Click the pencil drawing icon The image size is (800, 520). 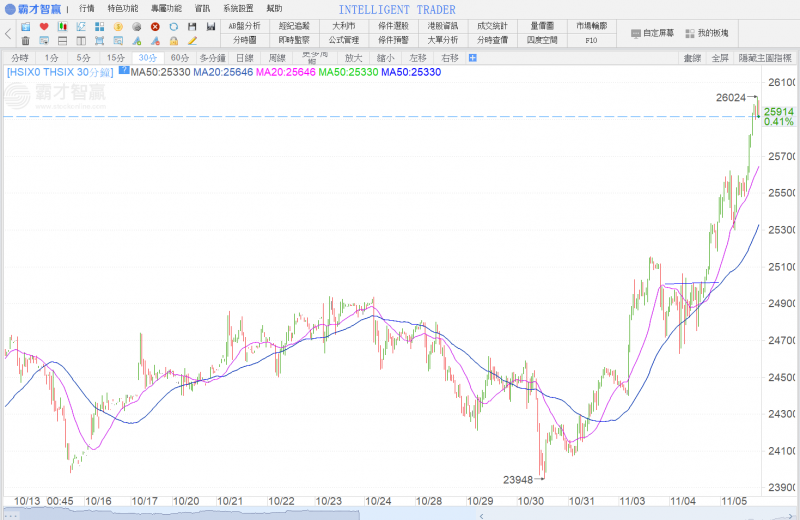(x=192, y=41)
